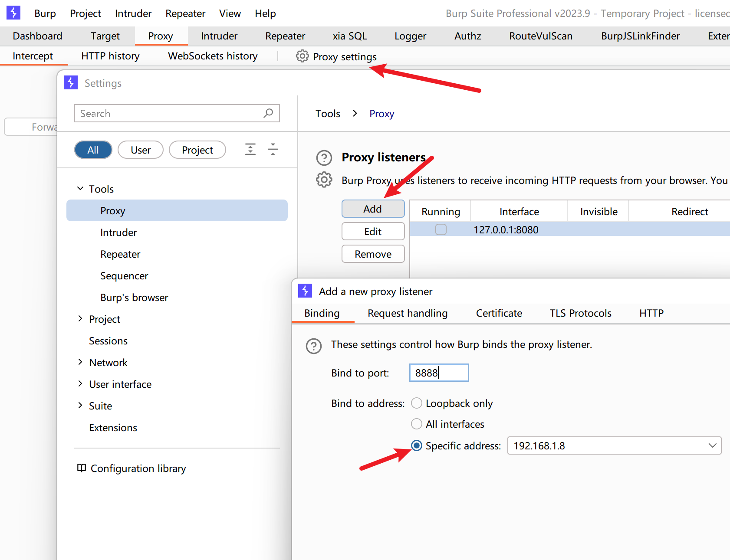Click the Settings window logo icon
This screenshot has height=560, width=730.
click(71, 82)
